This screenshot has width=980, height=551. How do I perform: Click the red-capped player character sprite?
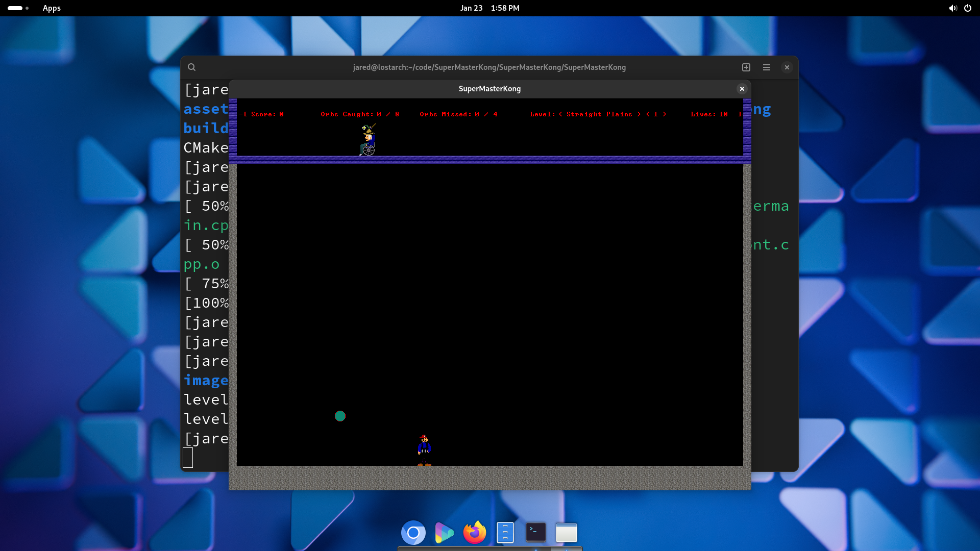pos(424,450)
